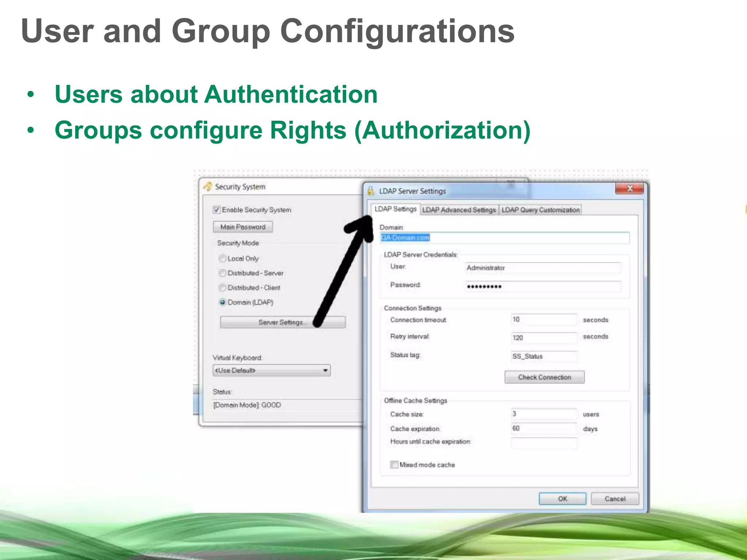Click the Status tag field
Image resolution: width=747 pixels, height=560 pixels.
544,356
